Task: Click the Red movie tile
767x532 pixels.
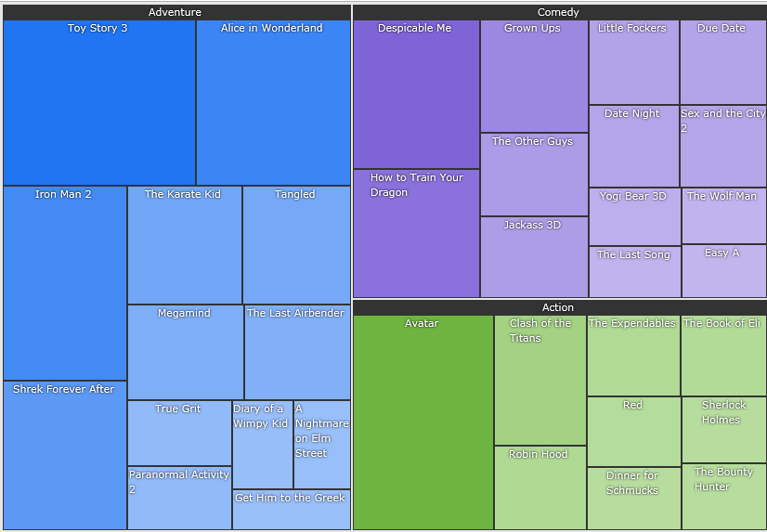Action: pos(634,432)
